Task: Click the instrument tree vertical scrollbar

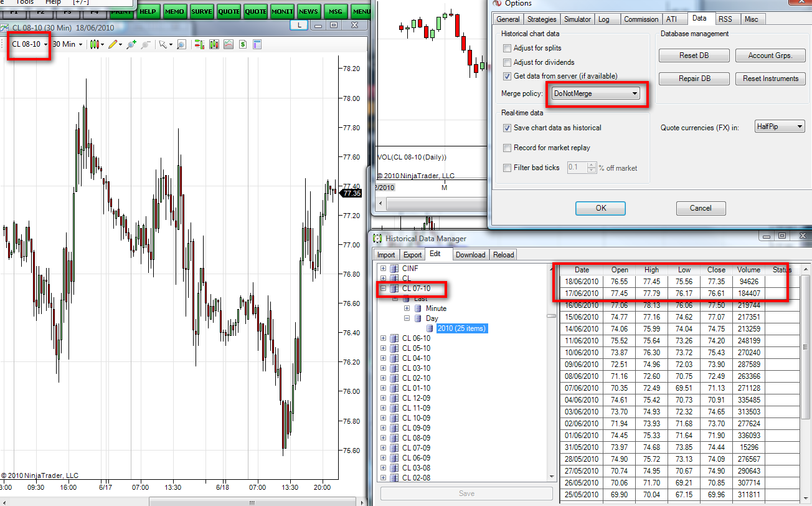Action: pos(551,372)
